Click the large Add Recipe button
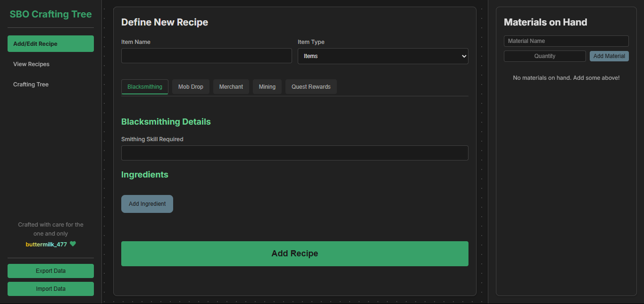Viewport: 644px width, 304px height. coord(294,253)
